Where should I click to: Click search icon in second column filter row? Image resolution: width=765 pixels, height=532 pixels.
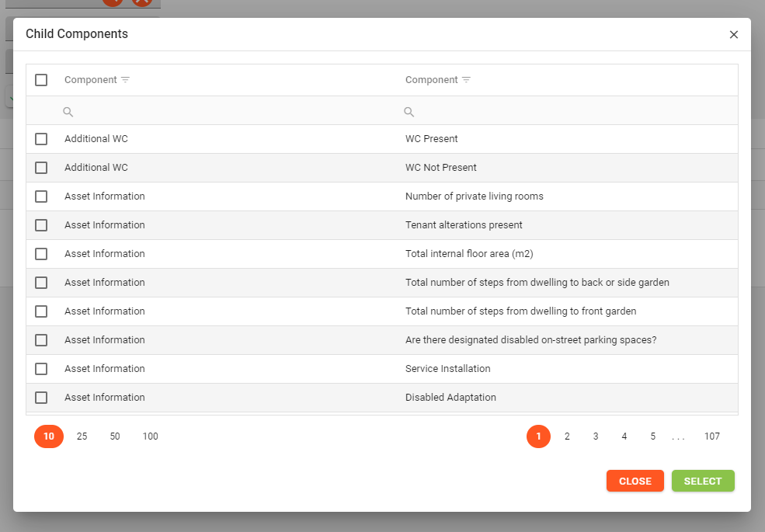pos(409,112)
